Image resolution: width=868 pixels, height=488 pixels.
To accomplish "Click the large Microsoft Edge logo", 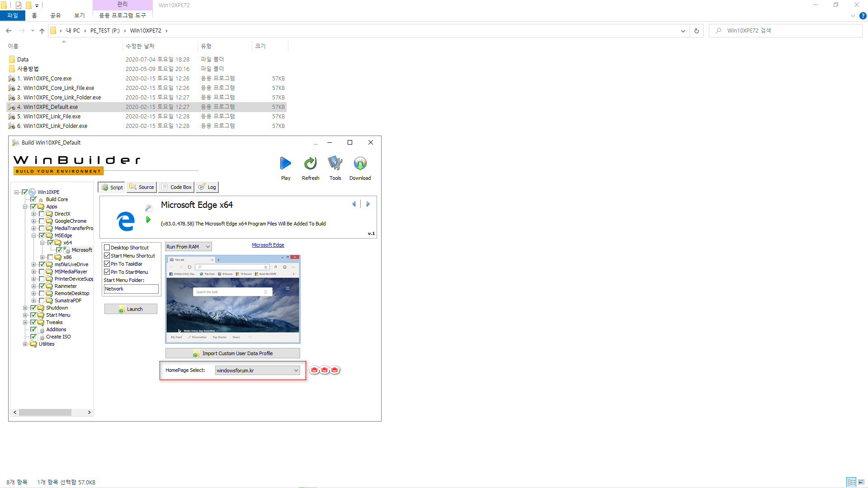I will 126,221.
